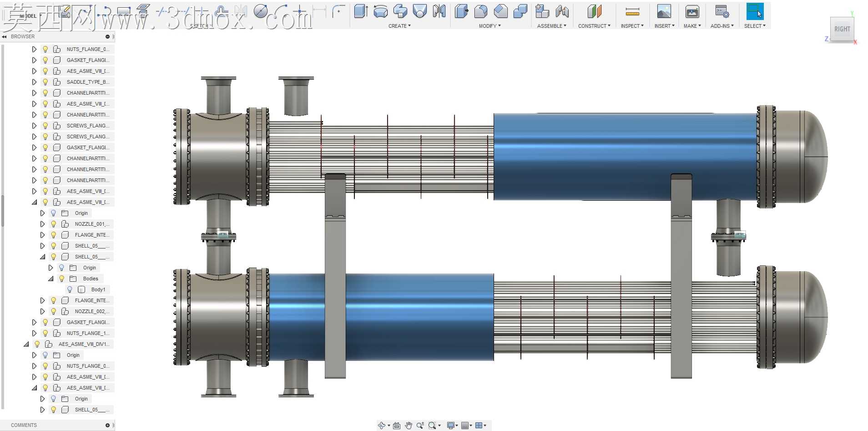This screenshot has height=431, width=868.
Task: Collapse the Browser panel with double arrows
Action: 4,36
